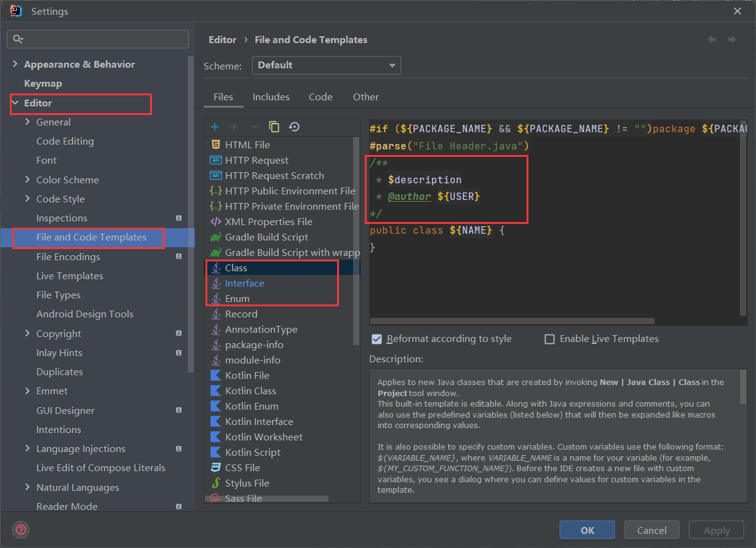Expand the Appearance & Behavior section
The image size is (756, 548).
[x=15, y=64]
